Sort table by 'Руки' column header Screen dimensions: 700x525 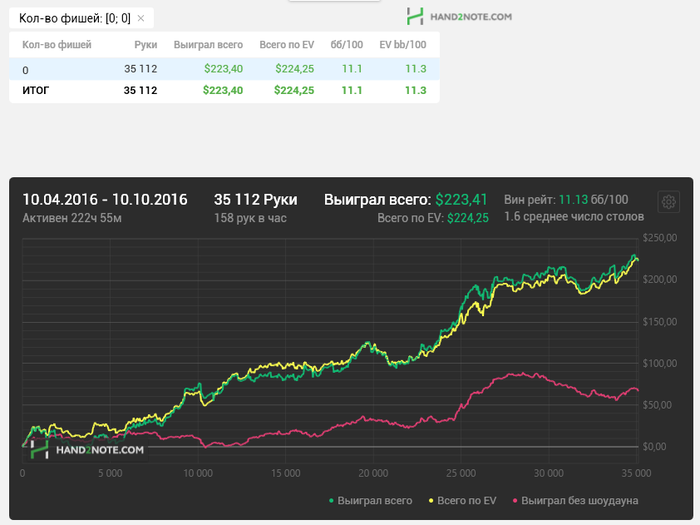coord(146,45)
